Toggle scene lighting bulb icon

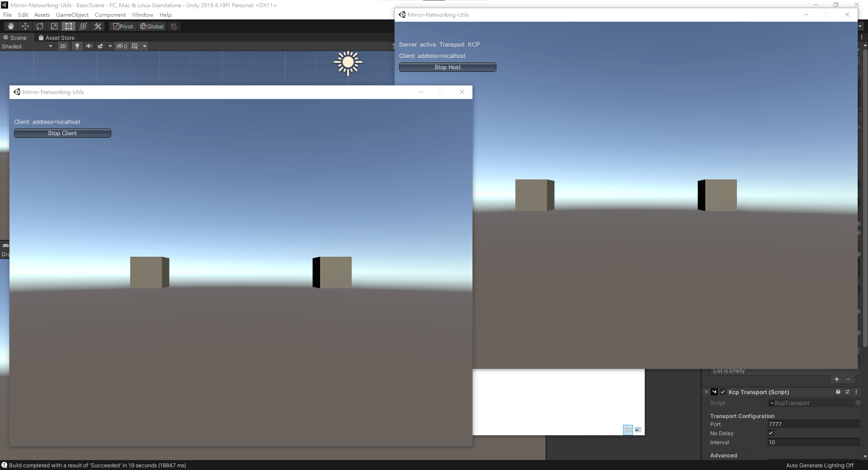pyautogui.click(x=77, y=46)
